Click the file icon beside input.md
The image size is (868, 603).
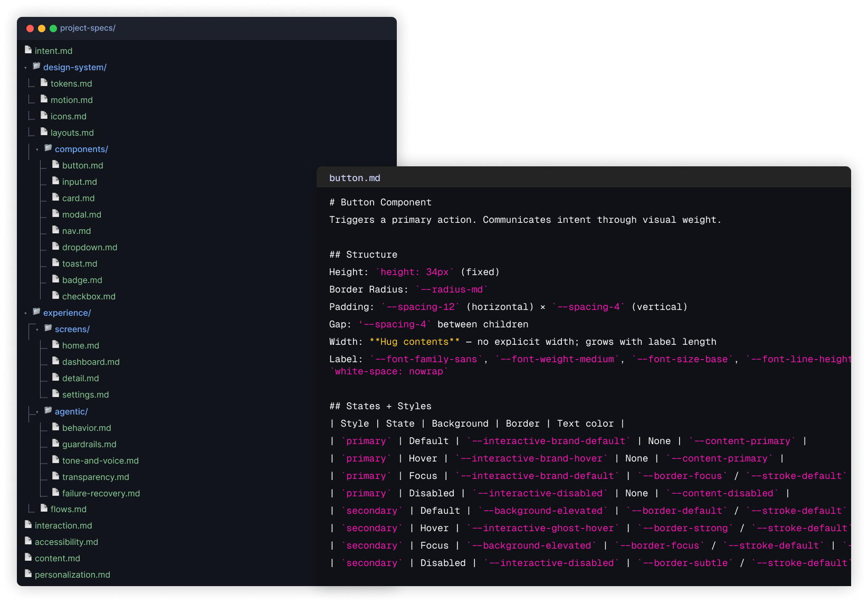[x=56, y=181]
